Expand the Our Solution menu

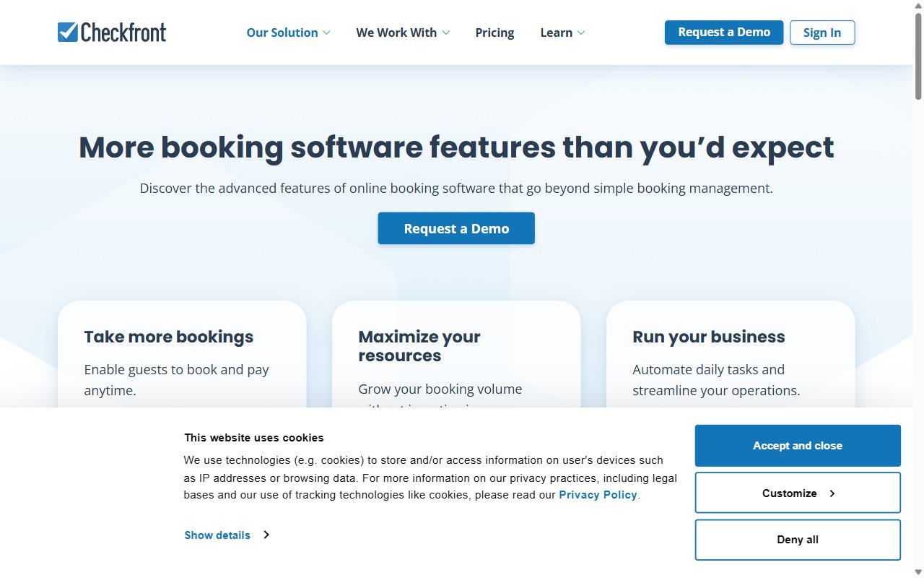pyautogui.click(x=289, y=33)
